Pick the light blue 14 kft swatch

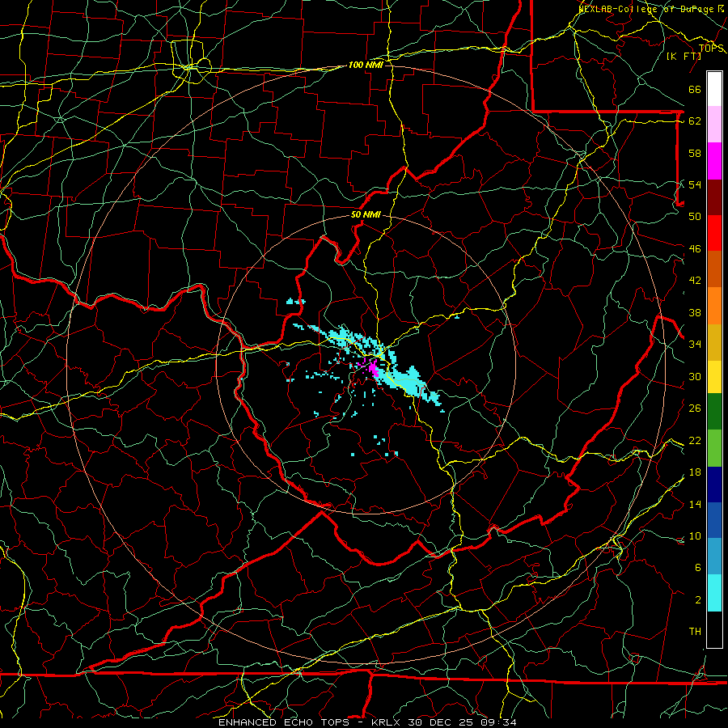[714, 556]
